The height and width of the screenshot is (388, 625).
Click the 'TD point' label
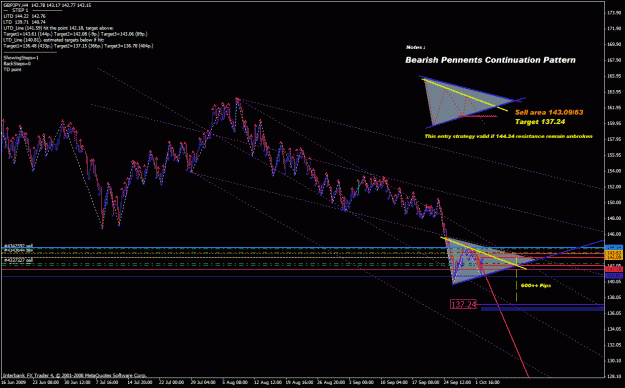(12, 69)
